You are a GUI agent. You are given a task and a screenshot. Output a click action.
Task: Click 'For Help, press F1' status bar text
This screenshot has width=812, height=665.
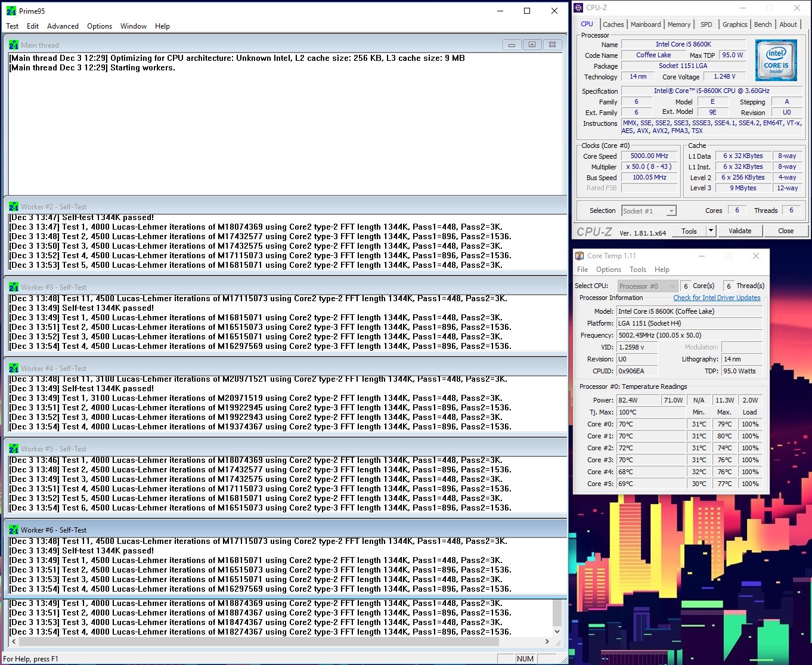pyautogui.click(x=31, y=658)
